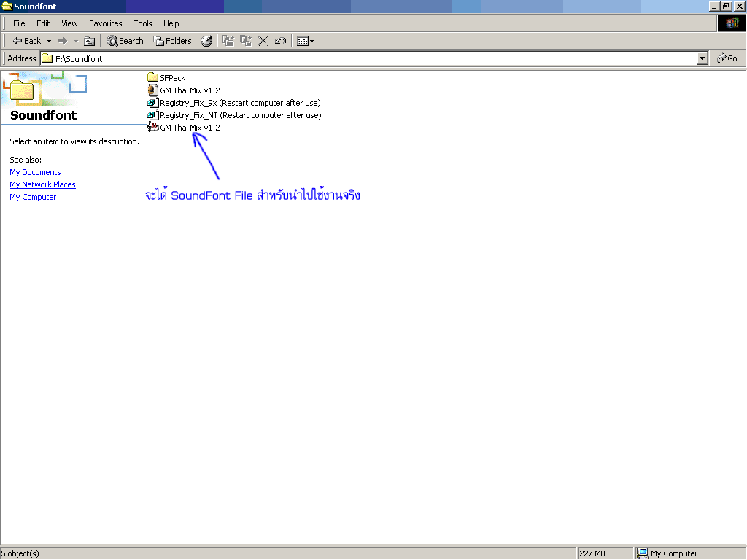Click the Soundfont title bar folder icon
Screen dimensions: 747x560
pyautogui.click(x=7, y=6)
